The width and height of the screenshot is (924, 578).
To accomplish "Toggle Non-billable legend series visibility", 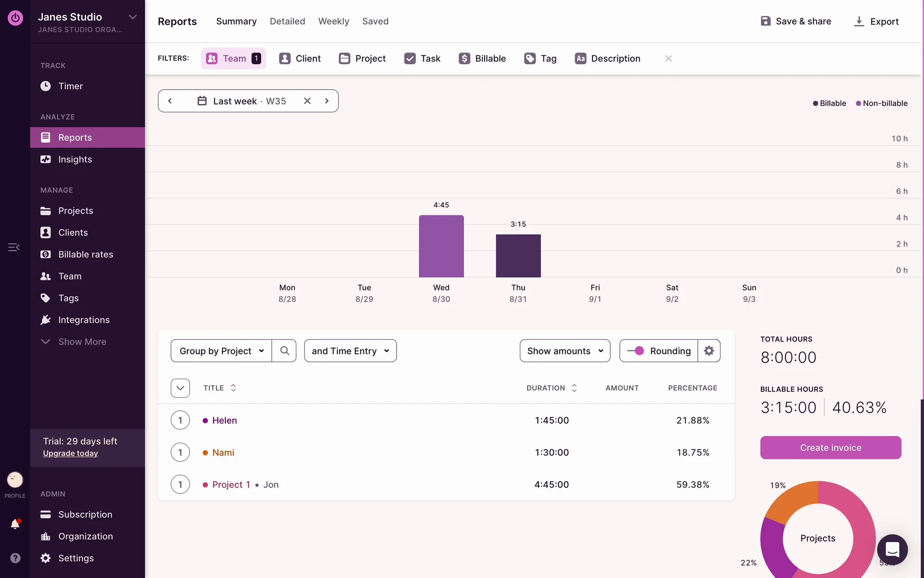I will coord(882,103).
